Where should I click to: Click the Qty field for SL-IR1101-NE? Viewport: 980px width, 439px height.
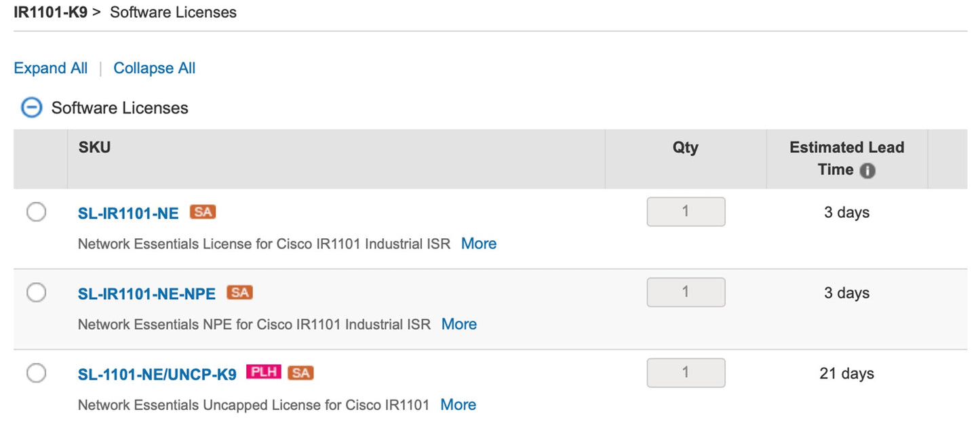(686, 212)
